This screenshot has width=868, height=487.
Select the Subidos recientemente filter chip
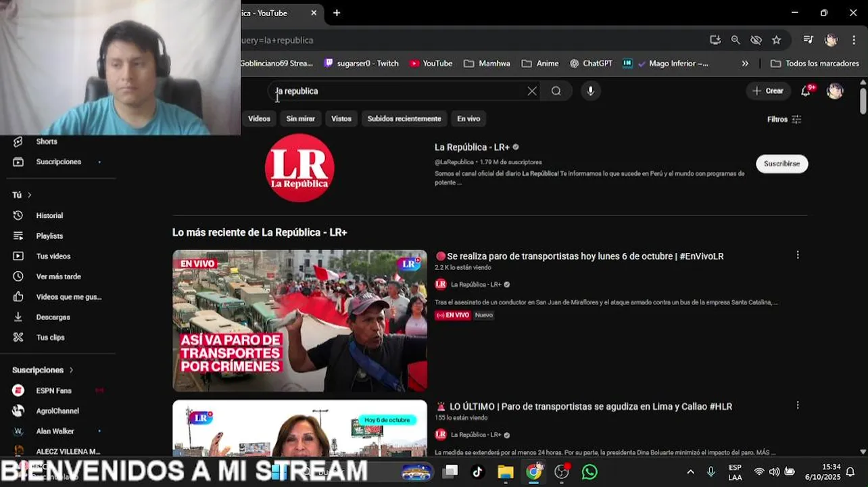pos(404,118)
